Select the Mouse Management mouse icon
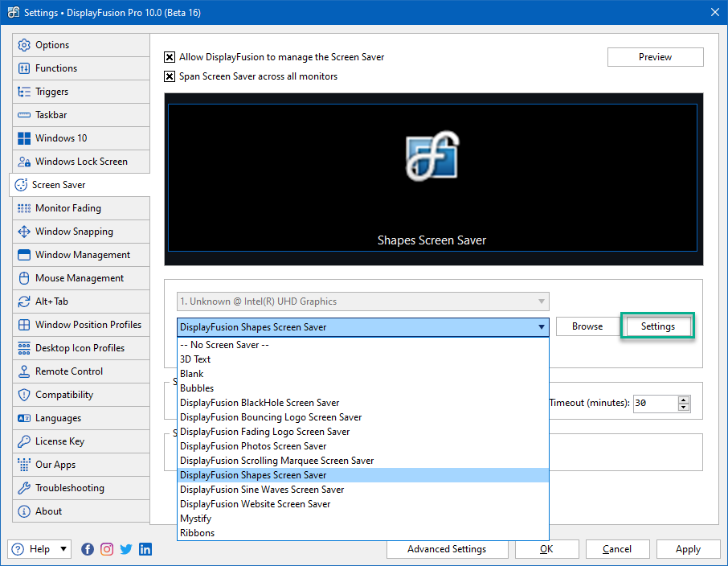Image resolution: width=728 pixels, height=566 pixels. coord(23,278)
